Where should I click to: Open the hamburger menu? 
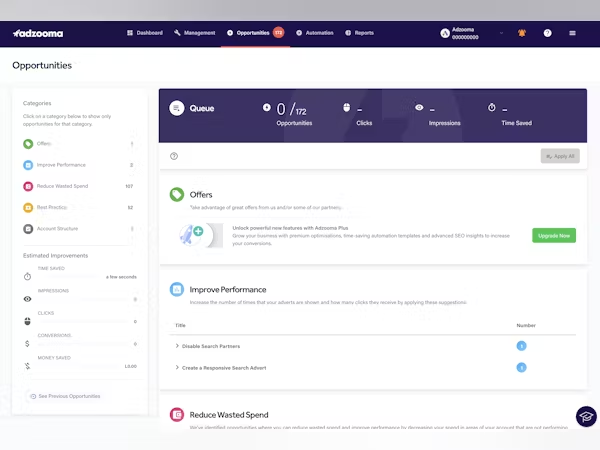point(572,33)
